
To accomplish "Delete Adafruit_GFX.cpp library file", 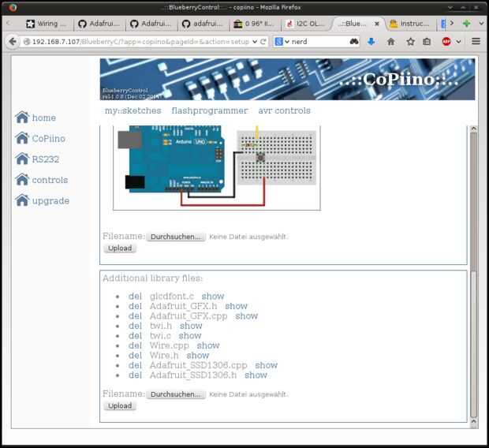I will click(135, 316).
